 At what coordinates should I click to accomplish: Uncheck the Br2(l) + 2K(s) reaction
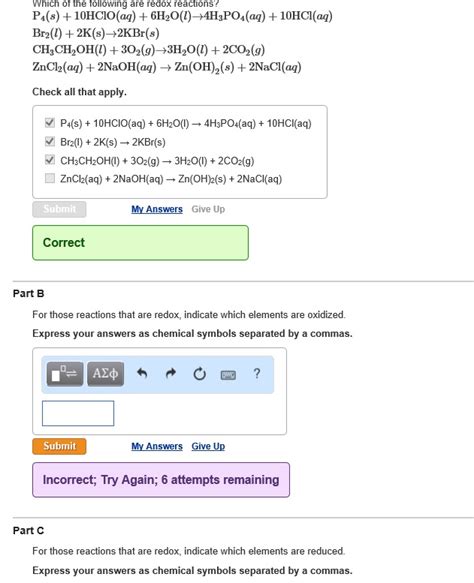[50, 142]
